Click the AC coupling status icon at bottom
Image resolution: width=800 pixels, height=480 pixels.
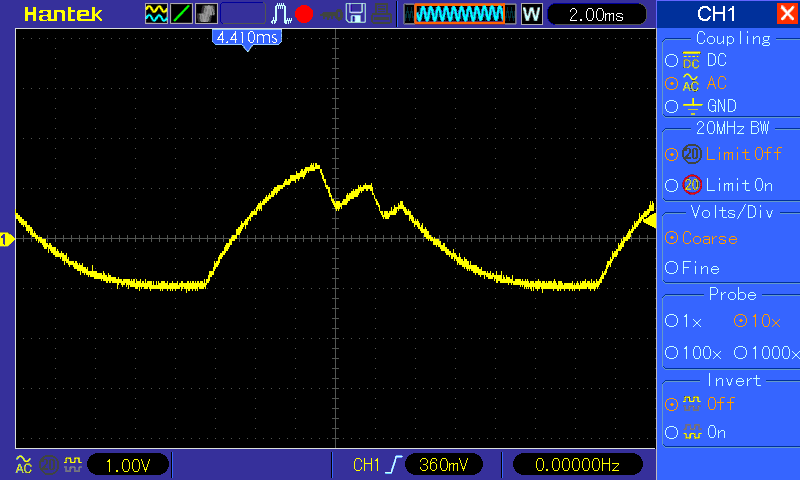coord(23,465)
